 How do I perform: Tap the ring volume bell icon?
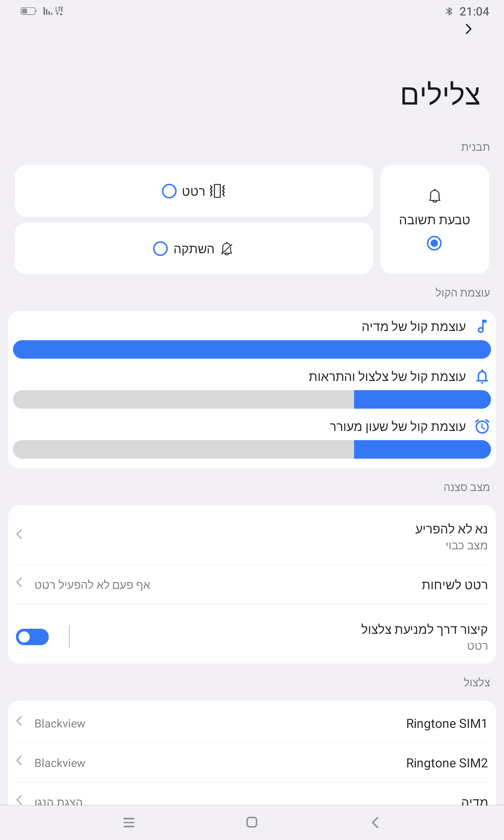pos(482,376)
